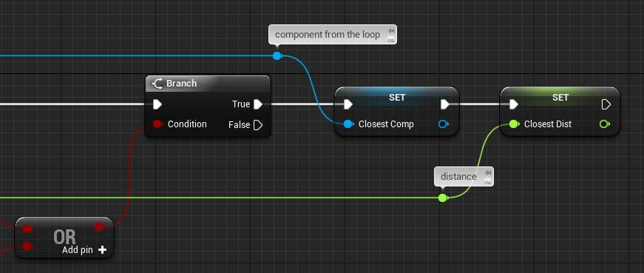Click the Branch True output pin
Screen dimensions: 644x273
click(x=258, y=104)
